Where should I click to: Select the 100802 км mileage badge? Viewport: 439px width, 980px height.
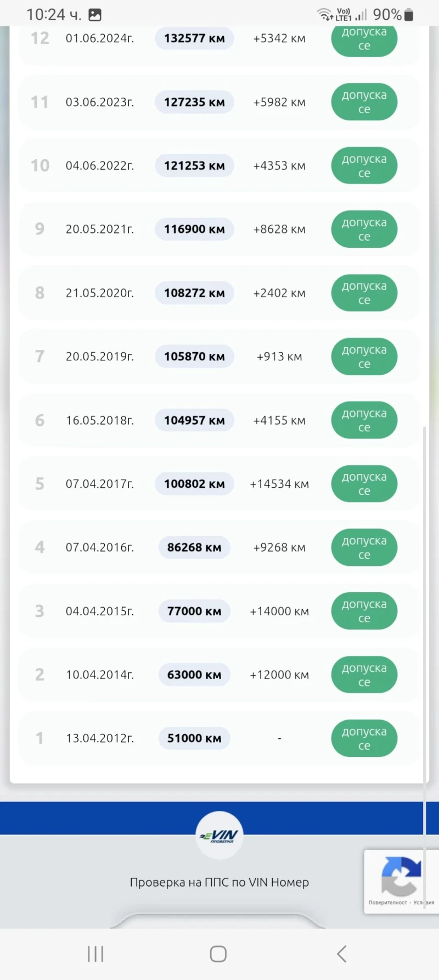(x=194, y=484)
